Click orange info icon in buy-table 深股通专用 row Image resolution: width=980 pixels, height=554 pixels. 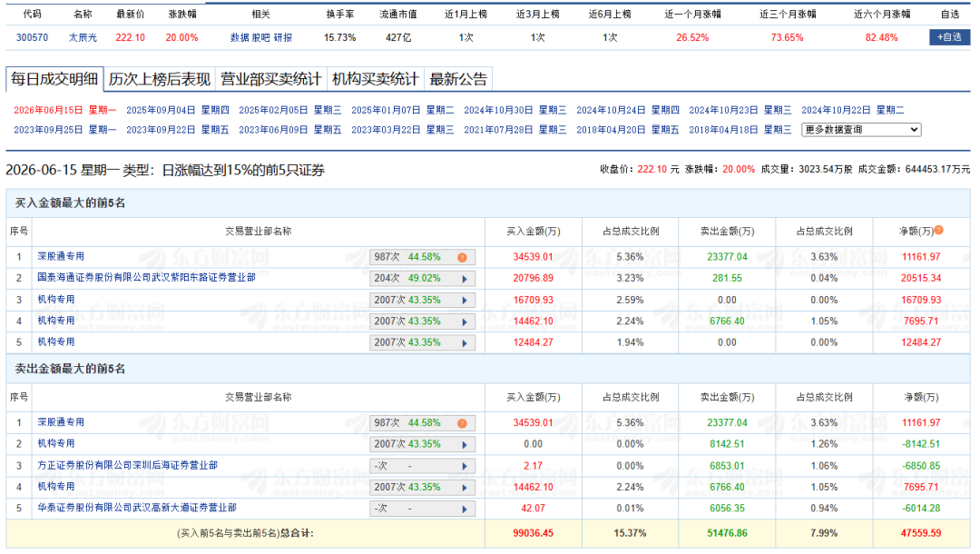click(462, 258)
